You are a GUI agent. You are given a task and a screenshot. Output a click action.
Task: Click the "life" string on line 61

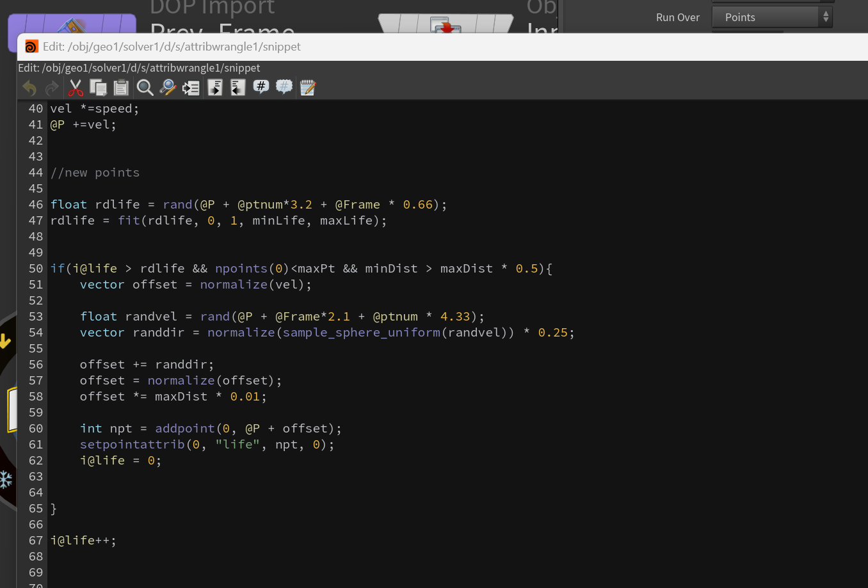(x=237, y=445)
